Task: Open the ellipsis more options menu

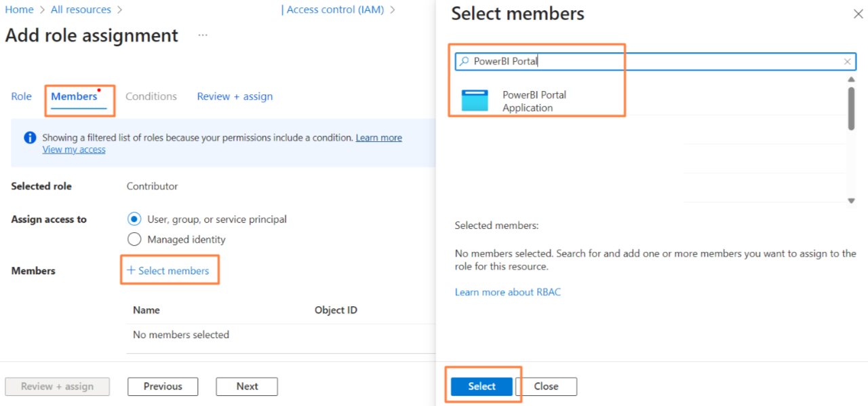Action: [x=203, y=35]
